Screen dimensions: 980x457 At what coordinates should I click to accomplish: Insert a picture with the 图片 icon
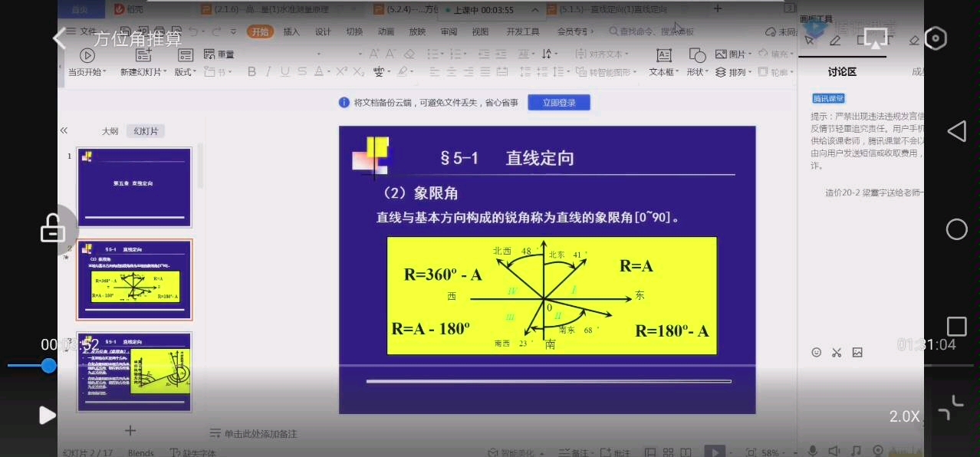pos(734,54)
